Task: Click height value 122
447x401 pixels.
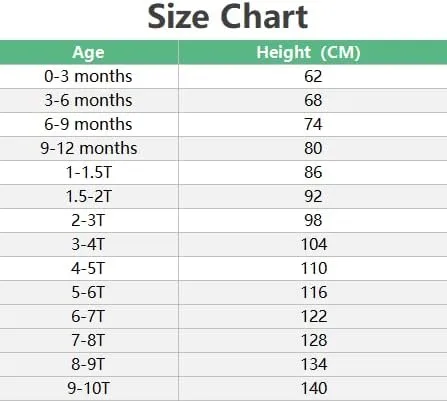Action: [314, 316]
